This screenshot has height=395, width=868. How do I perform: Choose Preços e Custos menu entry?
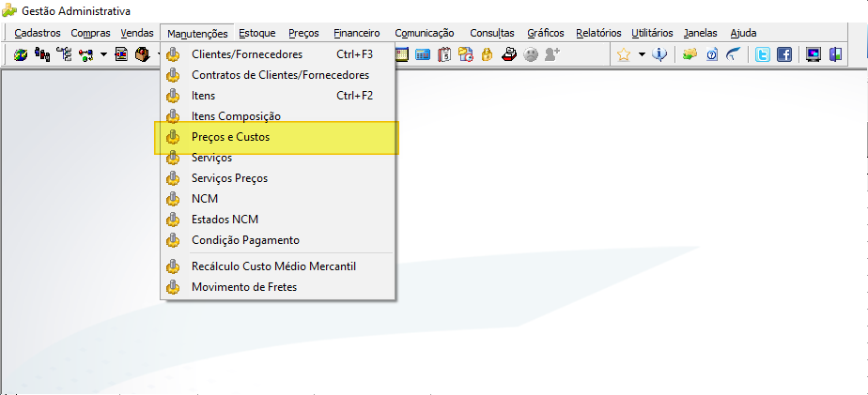pos(278,137)
